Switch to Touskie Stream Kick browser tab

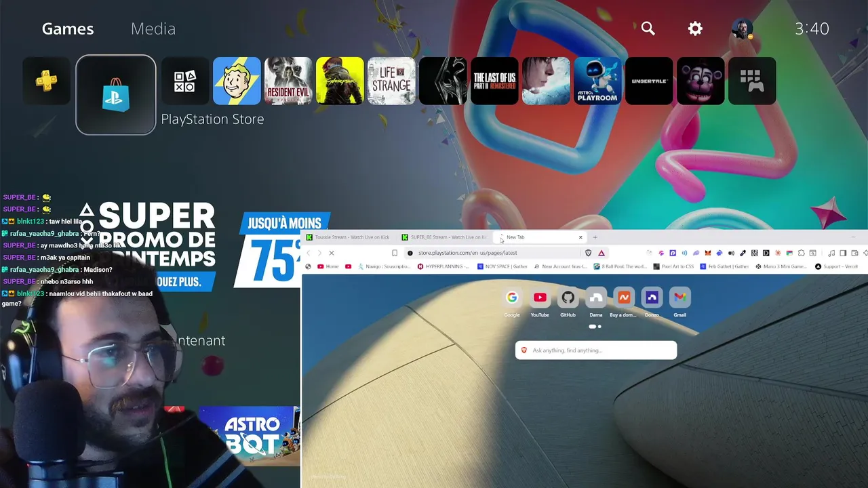(347, 237)
